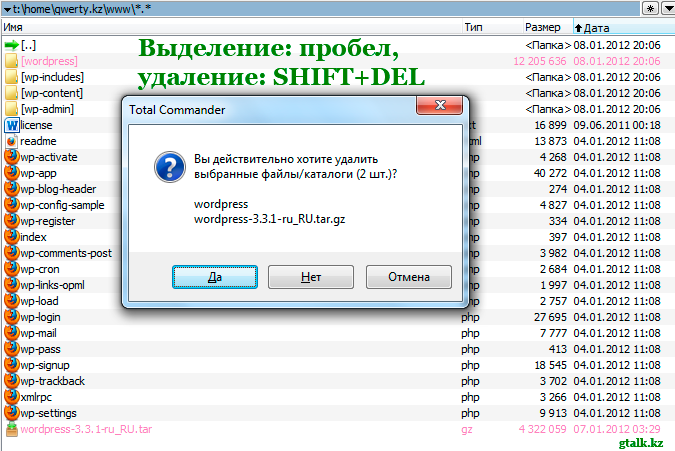Click the Firefox icon of wp-login
This screenshot has height=451, width=675.
(12, 317)
